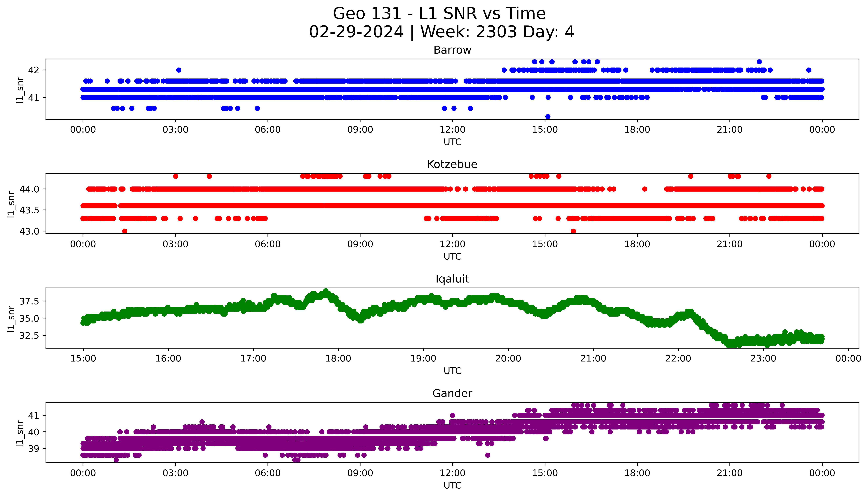Image resolution: width=868 pixels, height=497 pixels.
Task: Click the 15:00 tick label on Kotzebue plot
Action: click(x=545, y=244)
